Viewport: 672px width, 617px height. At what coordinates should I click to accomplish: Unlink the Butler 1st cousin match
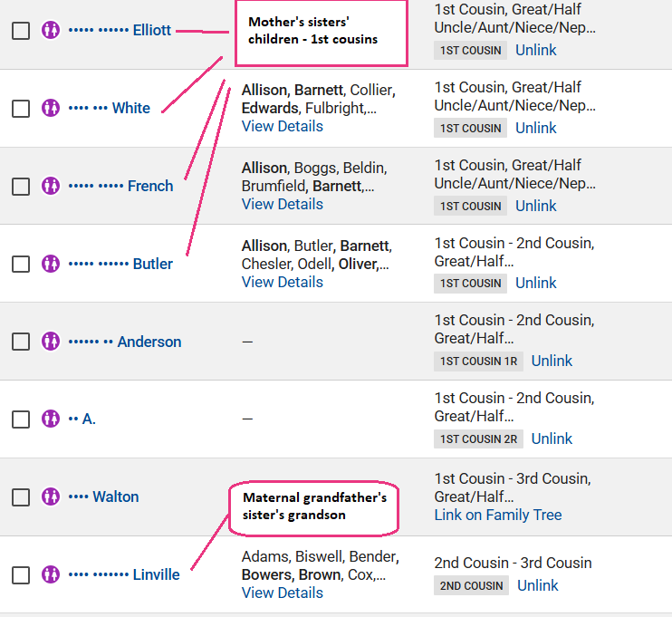(x=535, y=283)
